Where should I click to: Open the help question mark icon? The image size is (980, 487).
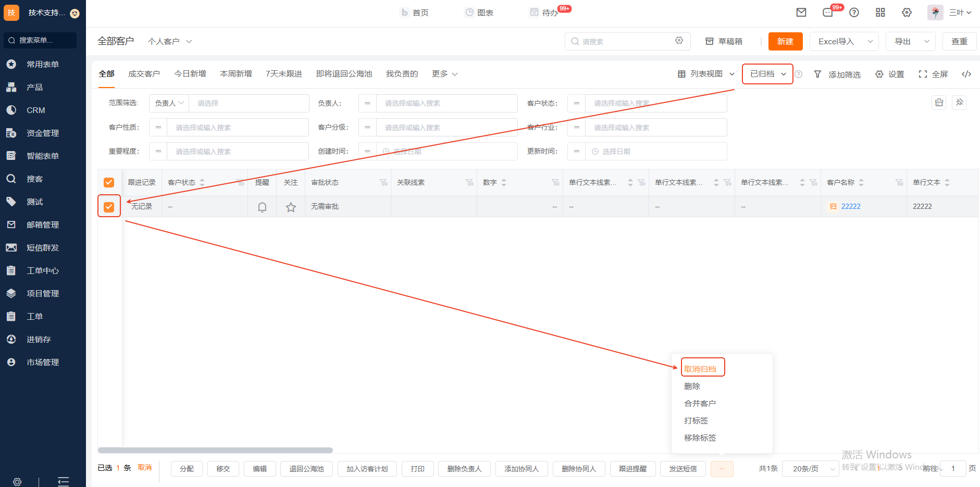[x=854, y=13]
